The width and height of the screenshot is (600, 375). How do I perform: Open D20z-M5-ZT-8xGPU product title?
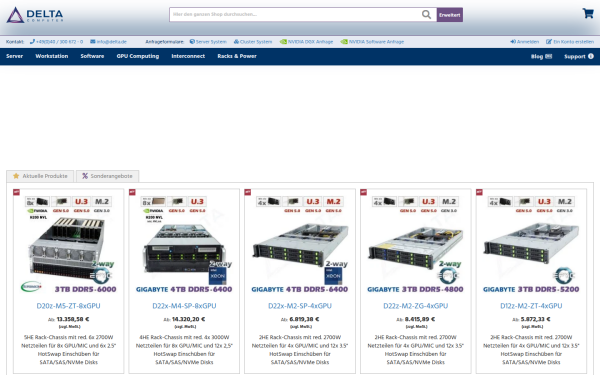[68, 306]
